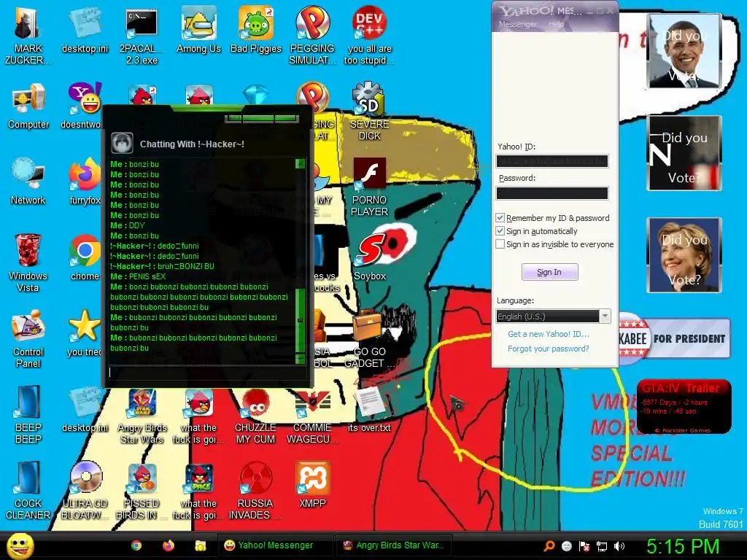This screenshot has height=560, width=747.
Task: Click the Sign In button
Action: 549,272
